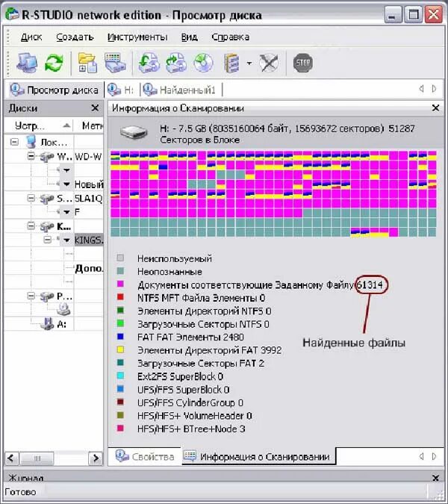448x504 pixels.
Task: Click the RAID list toolbar icon
Action: coord(231,63)
